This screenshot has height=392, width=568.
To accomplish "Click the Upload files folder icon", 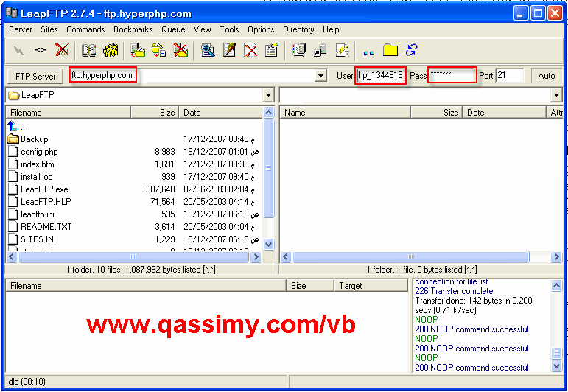I will [138, 50].
